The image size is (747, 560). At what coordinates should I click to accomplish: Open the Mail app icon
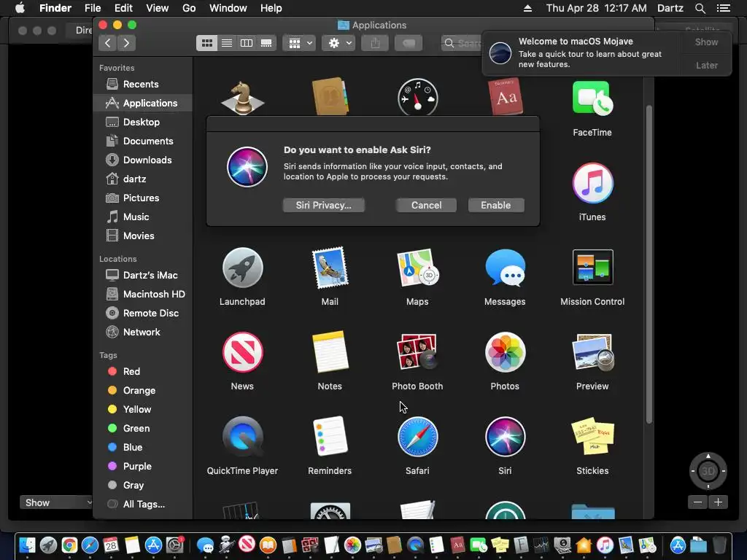[330, 268]
